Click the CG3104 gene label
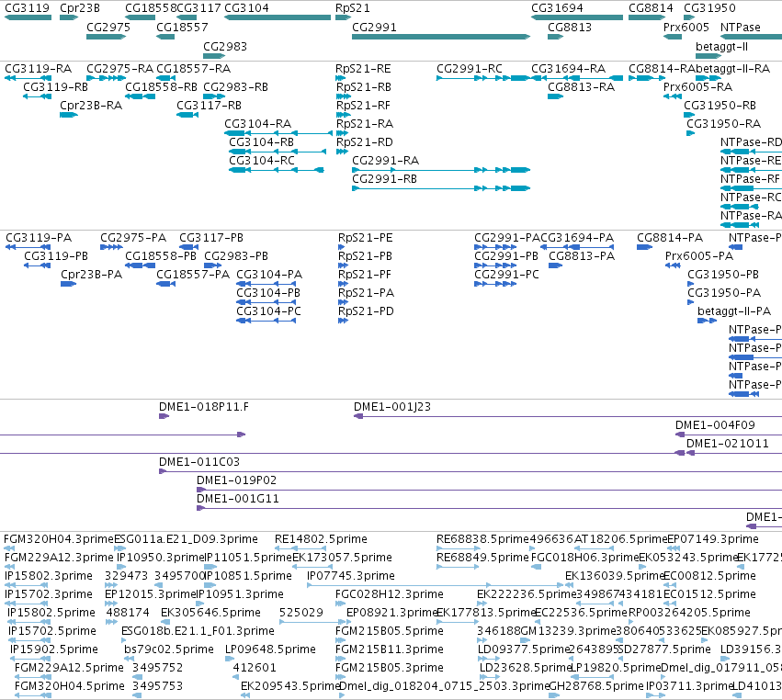 tap(246, 8)
